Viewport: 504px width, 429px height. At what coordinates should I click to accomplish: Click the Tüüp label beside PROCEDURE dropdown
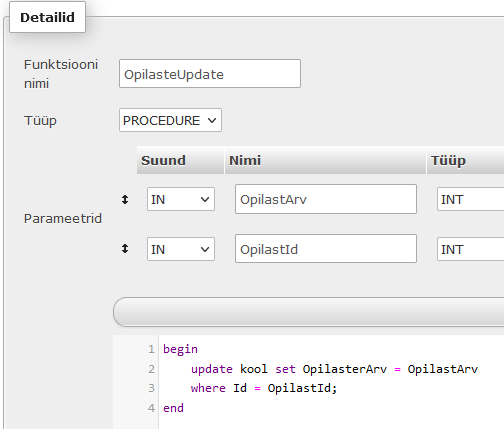[40, 120]
